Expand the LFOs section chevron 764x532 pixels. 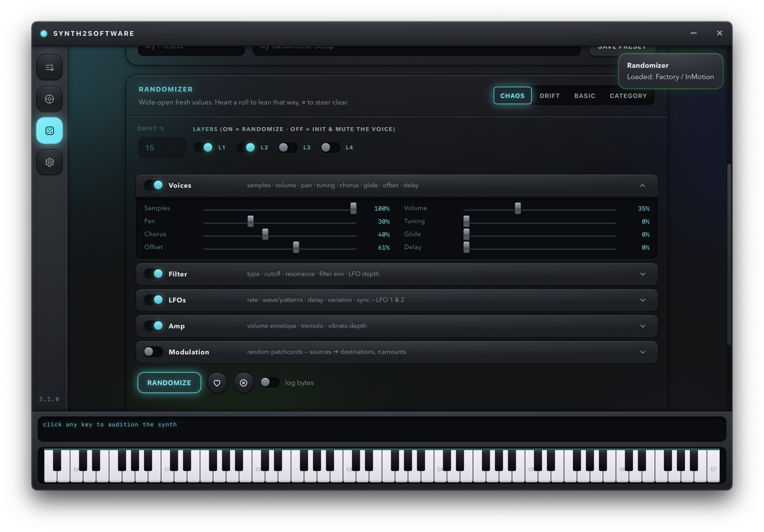[x=643, y=300]
